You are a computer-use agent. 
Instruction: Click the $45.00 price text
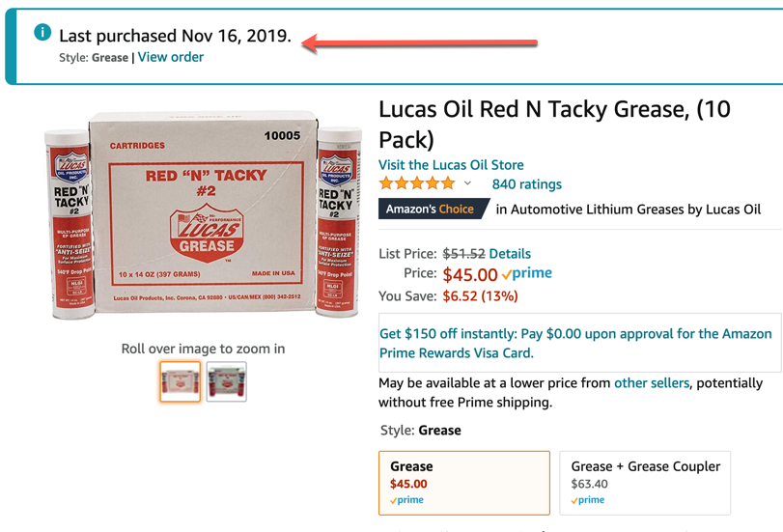click(469, 275)
